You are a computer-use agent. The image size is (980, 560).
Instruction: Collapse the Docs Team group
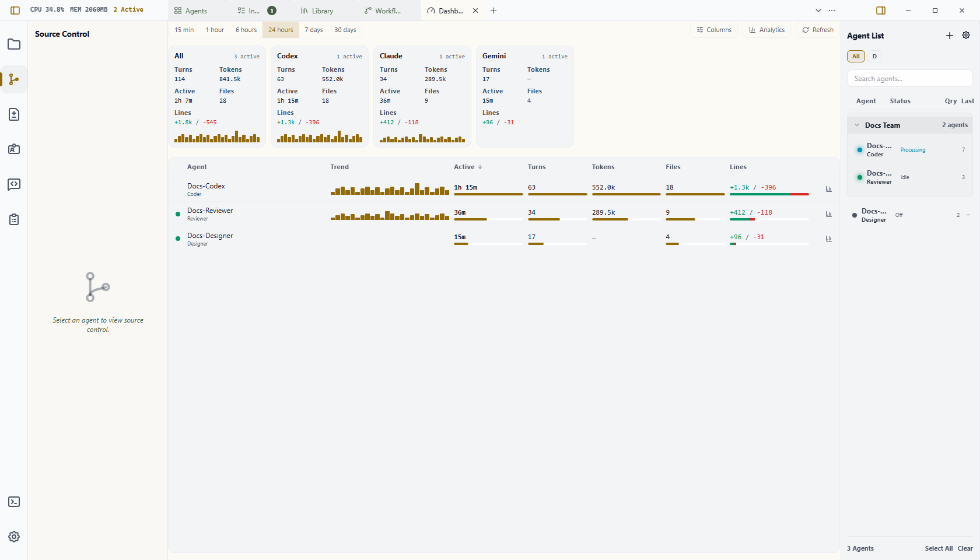(x=857, y=125)
